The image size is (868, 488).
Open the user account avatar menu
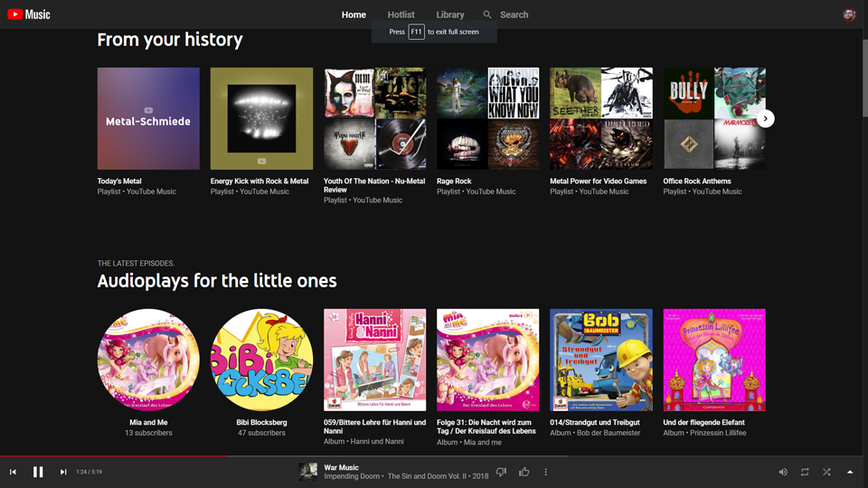click(849, 14)
